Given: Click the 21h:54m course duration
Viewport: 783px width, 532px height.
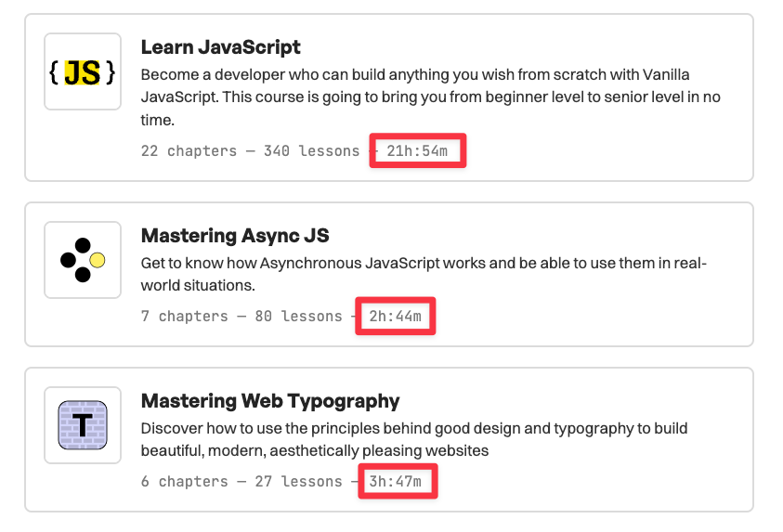Looking at the screenshot, I should point(418,150).
